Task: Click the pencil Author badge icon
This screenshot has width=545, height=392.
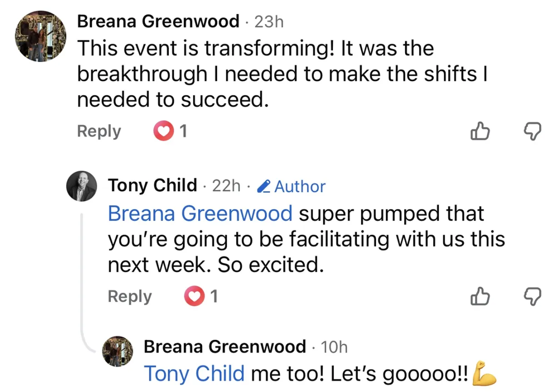Action: (264, 186)
